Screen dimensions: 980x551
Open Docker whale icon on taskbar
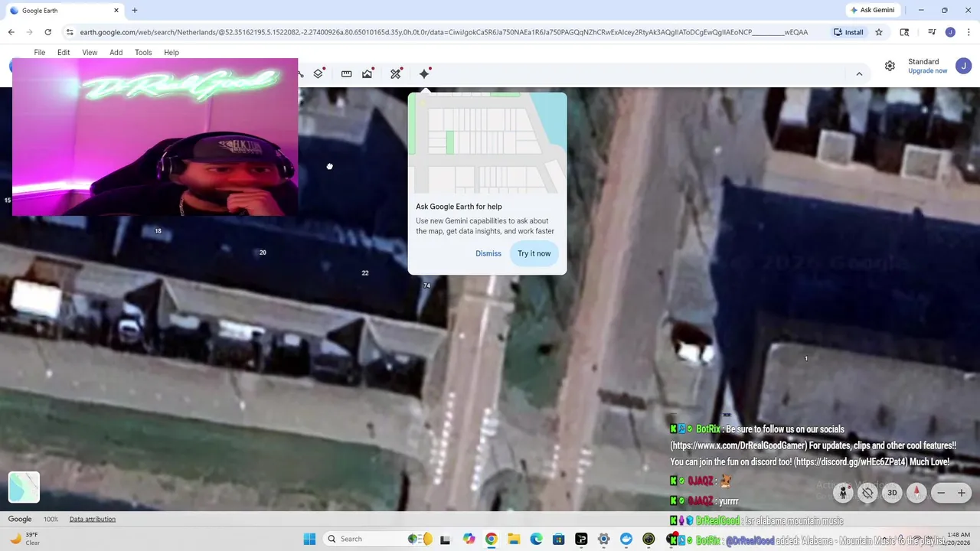click(626, 539)
